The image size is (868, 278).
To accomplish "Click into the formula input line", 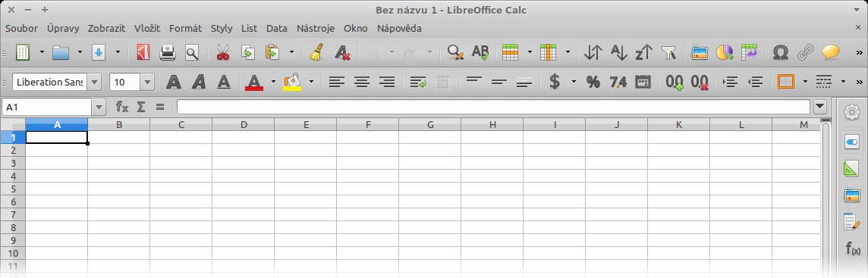I will pos(493,107).
